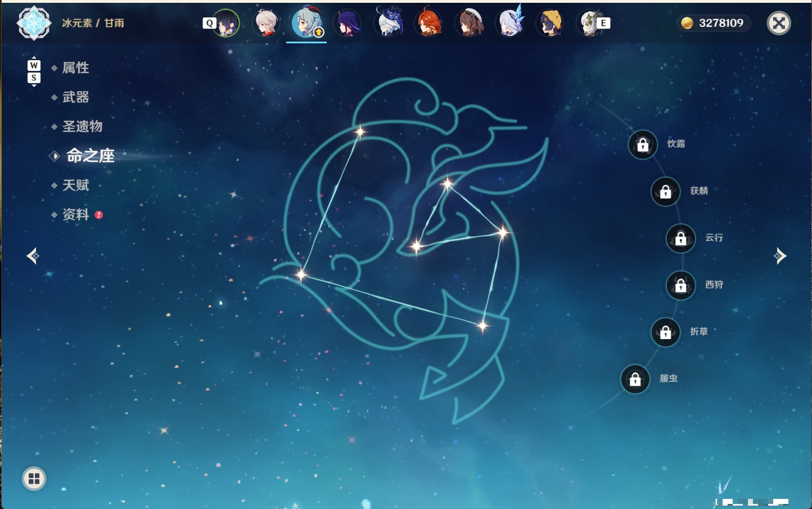Screen dimensions: 812x509
Task: Go to previous character with left arrow
Action: [33, 256]
